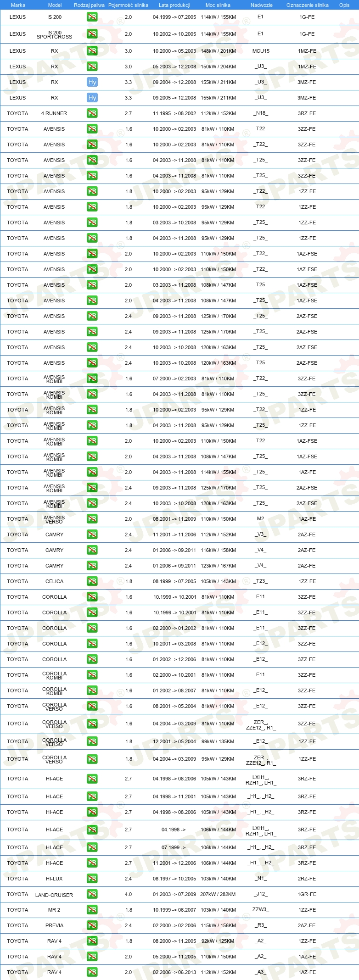Image resolution: width=359 pixels, height=980 pixels.
Task: Click the Nadwozie column header
Action: pyautogui.click(x=262, y=5)
